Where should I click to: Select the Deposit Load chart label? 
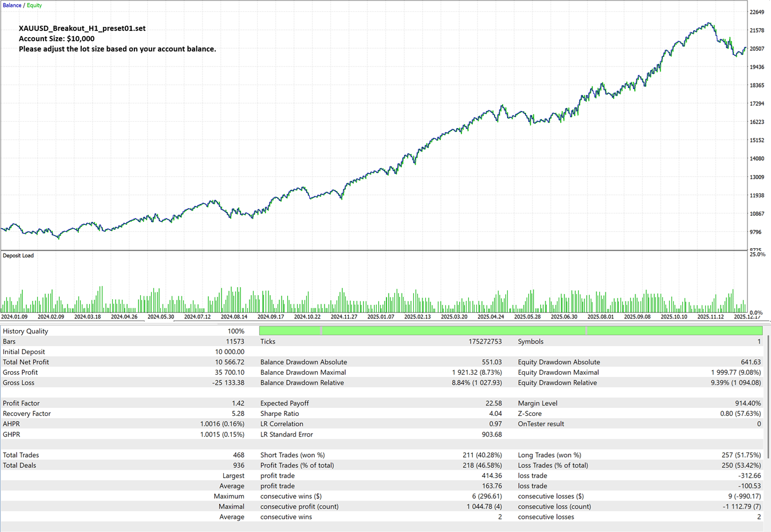[x=18, y=256]
